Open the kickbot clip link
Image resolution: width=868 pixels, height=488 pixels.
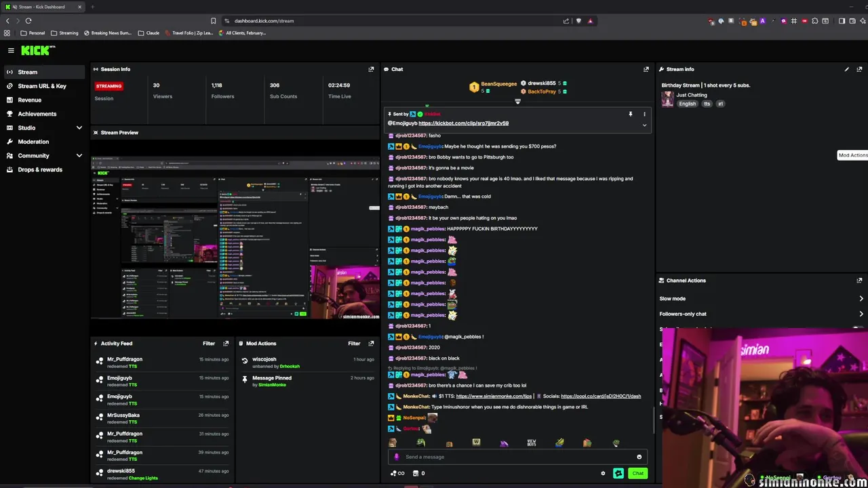coord(463,123)
